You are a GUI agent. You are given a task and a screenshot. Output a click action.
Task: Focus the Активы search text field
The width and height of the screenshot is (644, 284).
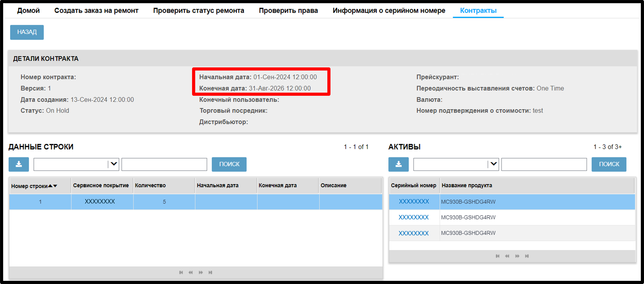pos(544,164)
